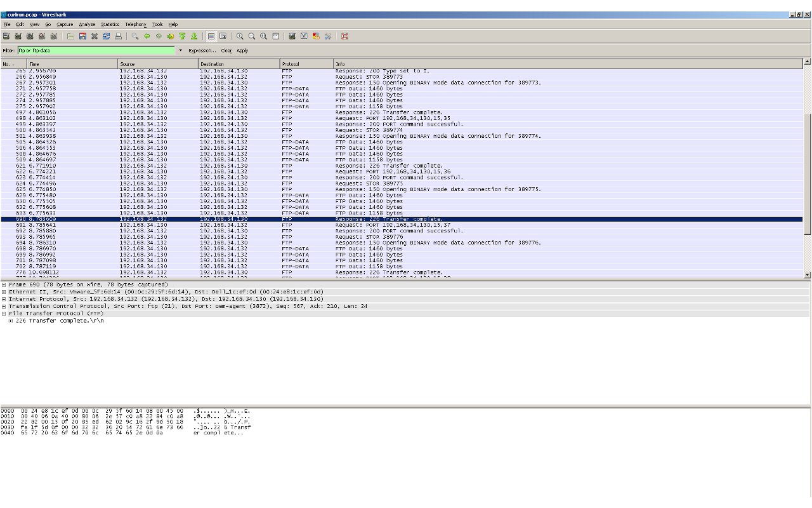The image size is (812, 508).
Task: Sort by Info column header
Action: pyautogui.click(x=568, y=64)
